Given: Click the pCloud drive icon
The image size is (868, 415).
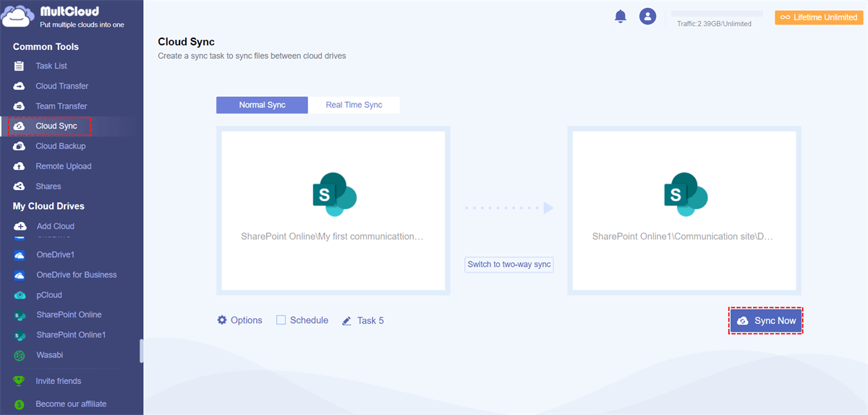Looking at the screenshot, I should pos(20,295).
